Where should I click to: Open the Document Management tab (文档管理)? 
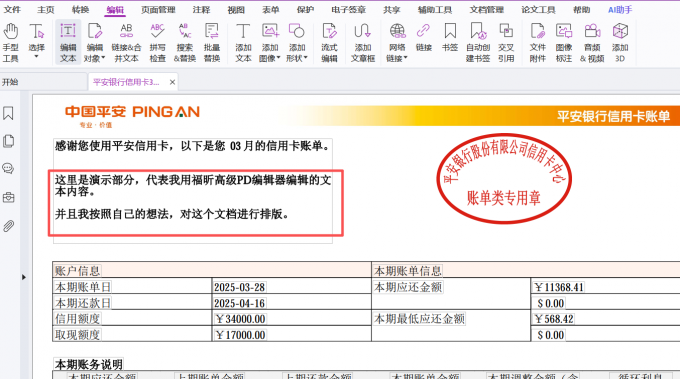coord(487,10)
